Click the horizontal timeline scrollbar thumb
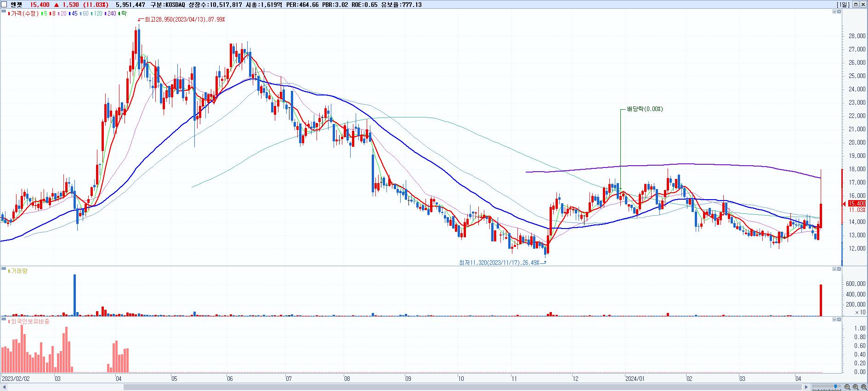The image size is (868, 391). coord(463,387)
